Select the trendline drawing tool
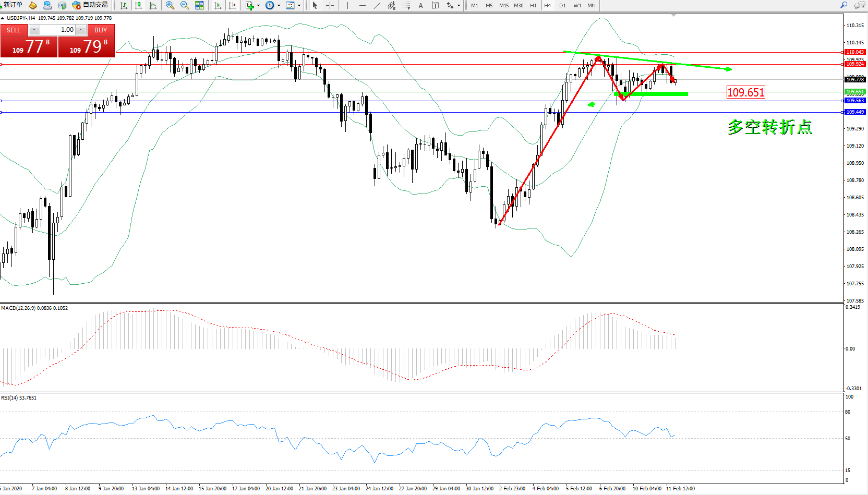This screenshot has width=868, height=495. tap(377, 5)
